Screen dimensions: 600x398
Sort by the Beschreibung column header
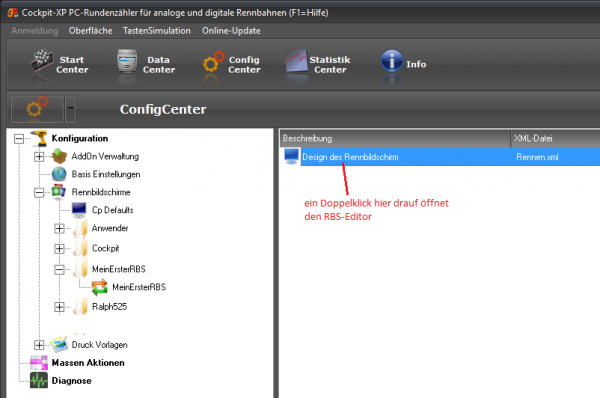[x=395, y=139]
